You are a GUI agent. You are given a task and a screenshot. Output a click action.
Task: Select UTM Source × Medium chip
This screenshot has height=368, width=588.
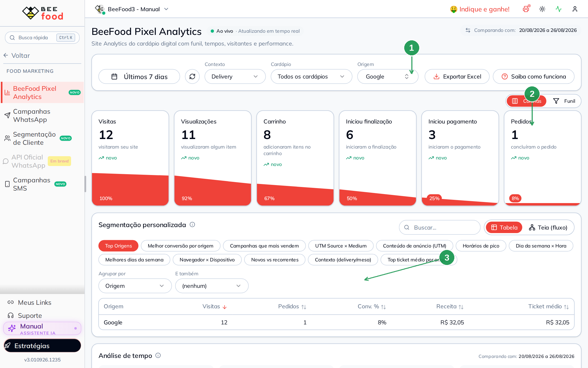pos(341,246)
